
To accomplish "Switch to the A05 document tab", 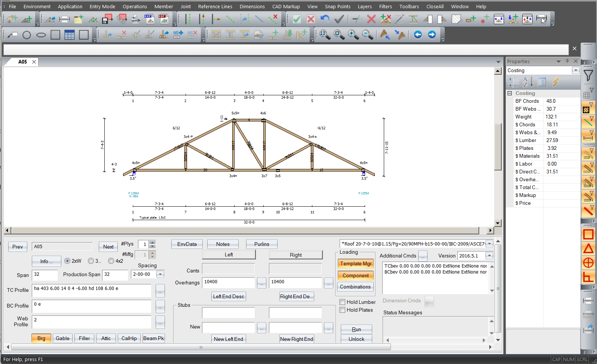I will point(23,62).
